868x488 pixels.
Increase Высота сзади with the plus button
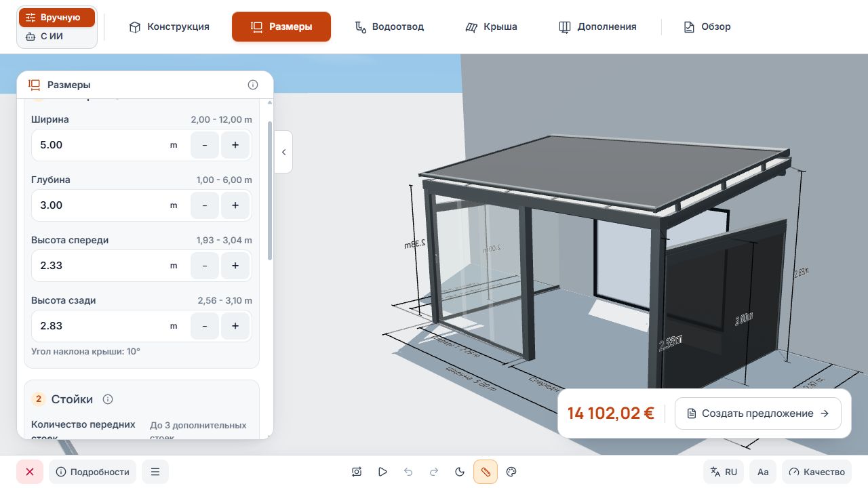[x=235, y=326]
